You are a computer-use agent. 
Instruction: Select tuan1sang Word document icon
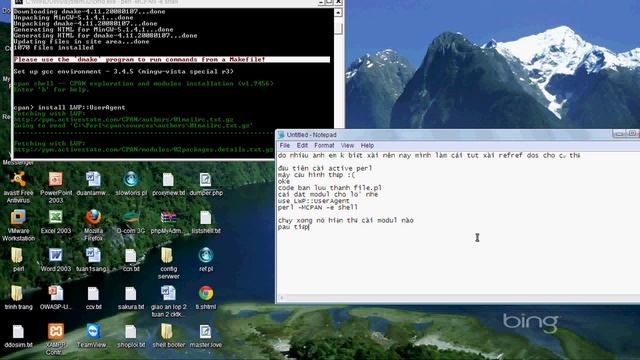pos(93,255)
